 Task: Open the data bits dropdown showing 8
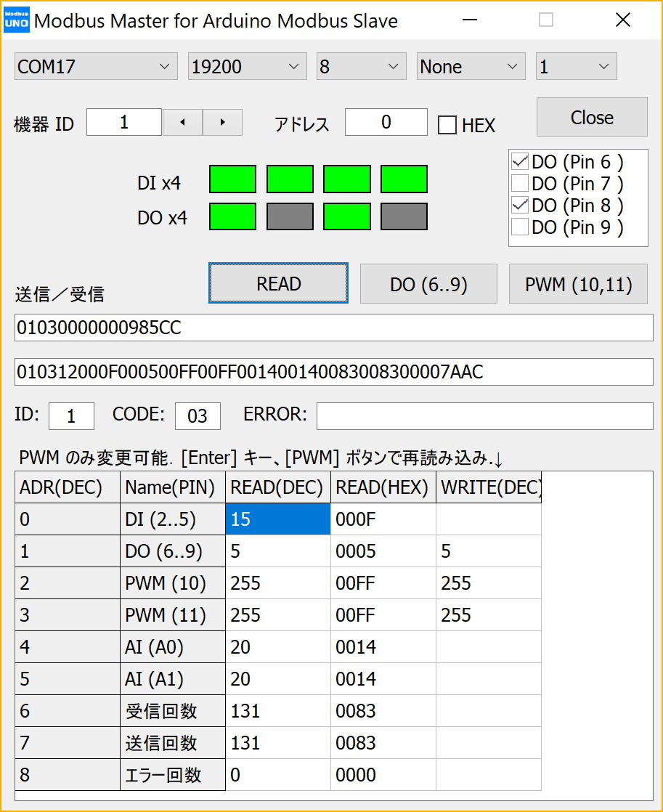click(x=361, y=66)
